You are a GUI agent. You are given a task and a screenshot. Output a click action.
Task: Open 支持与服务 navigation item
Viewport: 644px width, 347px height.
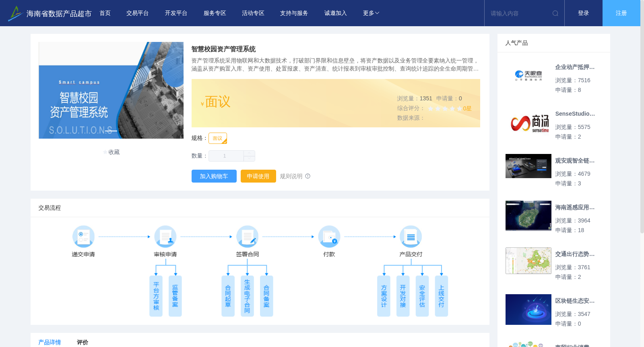tap(294, 13)
